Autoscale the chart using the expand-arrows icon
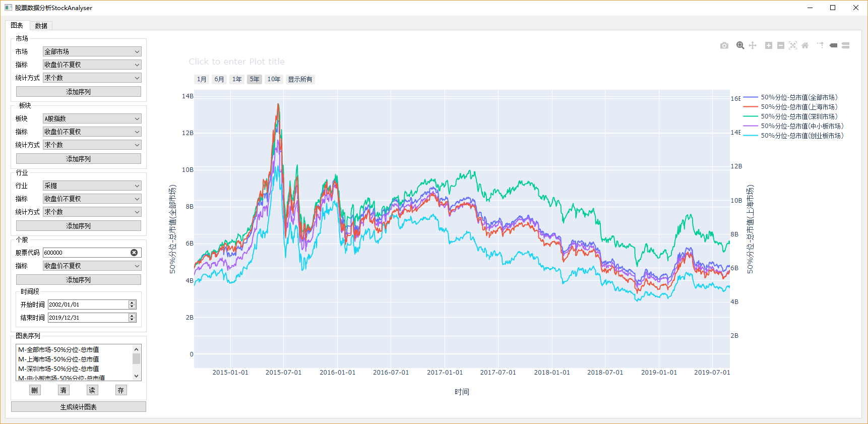868x424 pixels. pos(793,45)
